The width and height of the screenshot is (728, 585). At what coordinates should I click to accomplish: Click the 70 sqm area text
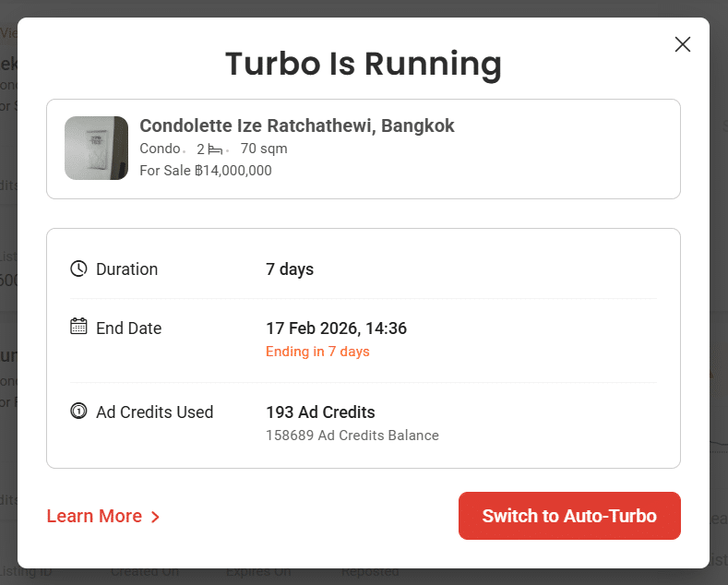[x=264, y=149]
